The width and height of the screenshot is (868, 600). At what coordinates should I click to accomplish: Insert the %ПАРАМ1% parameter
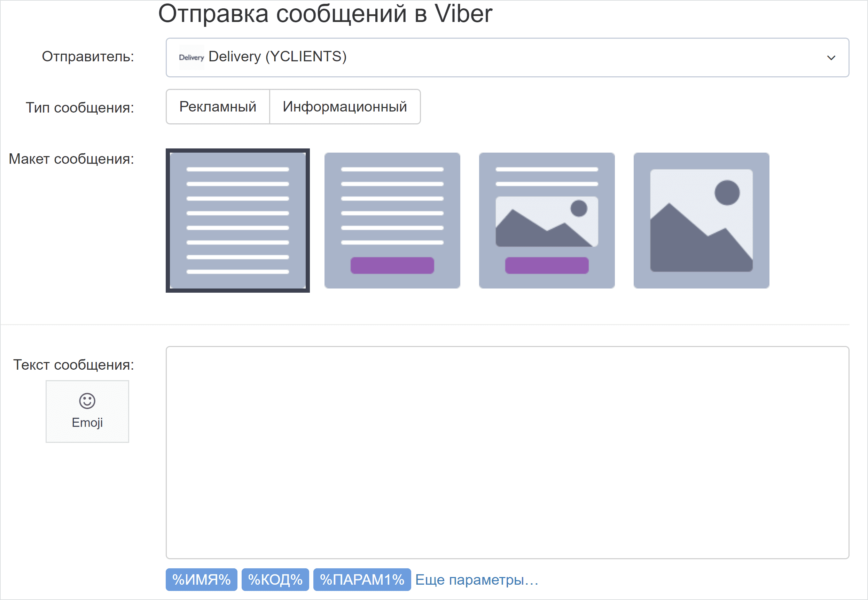coord(362,580)
